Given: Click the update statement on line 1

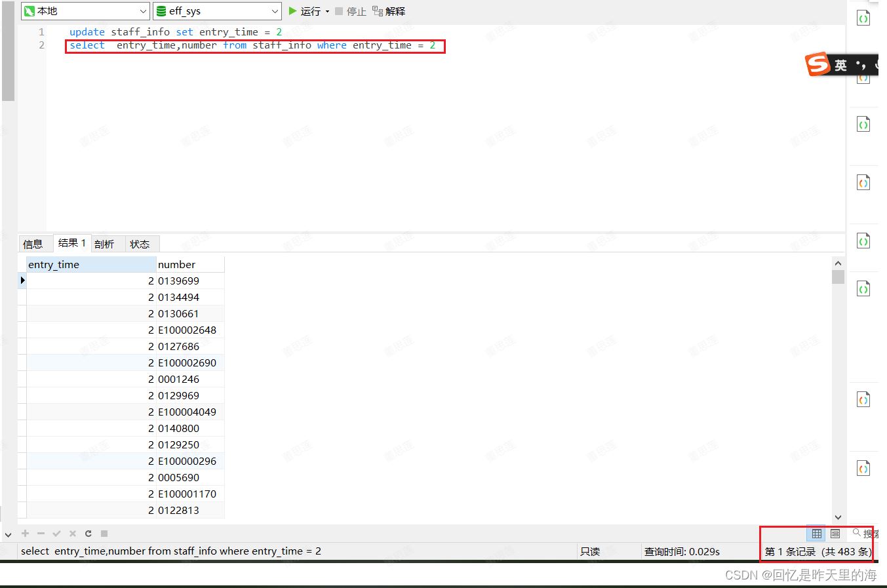Looking at the screenshot, I should point(176,31).
